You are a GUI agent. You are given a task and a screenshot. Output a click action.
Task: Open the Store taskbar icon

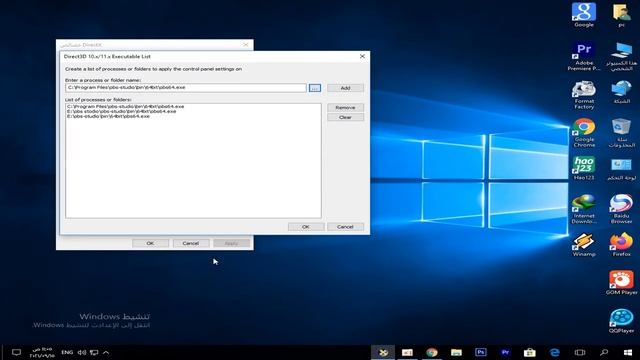click(530, 352)
